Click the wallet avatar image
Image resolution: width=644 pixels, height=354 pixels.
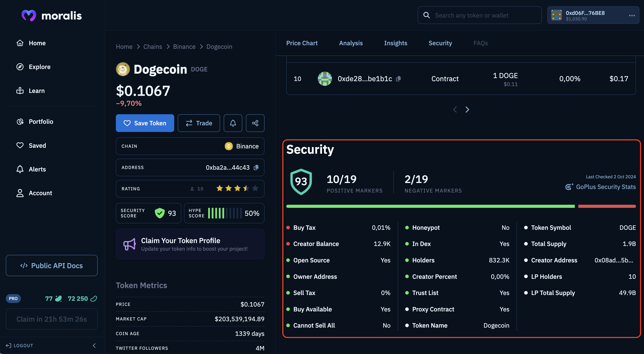point(557,15)
